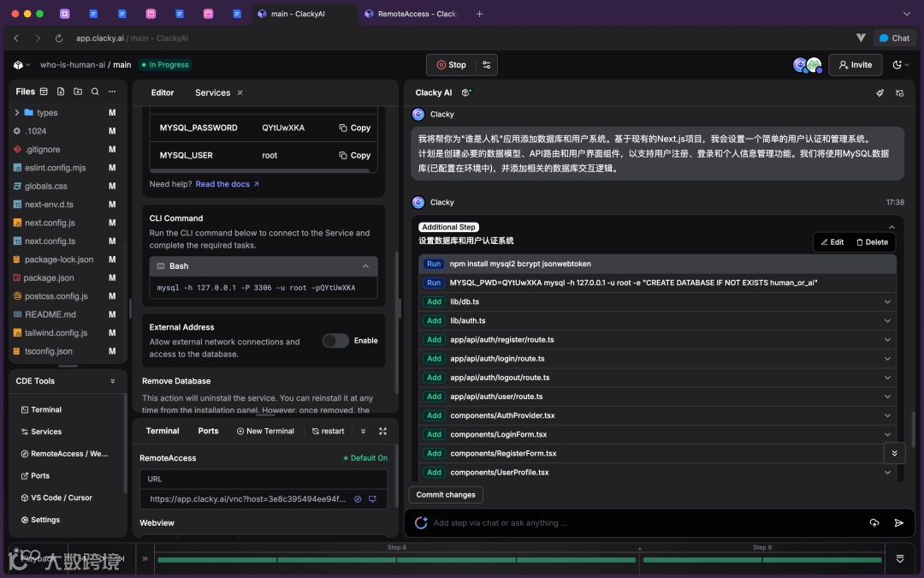Expand the playback bar double-arrow
This screenshot has width=924, height=578.
[145, 558]
